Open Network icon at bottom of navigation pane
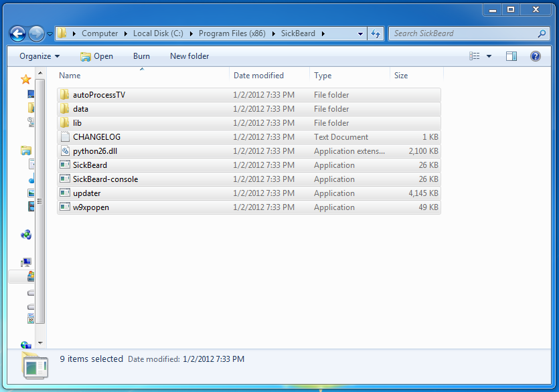This screenshot has height=392, width=559. pyautogui.click(x=26, y=345)
